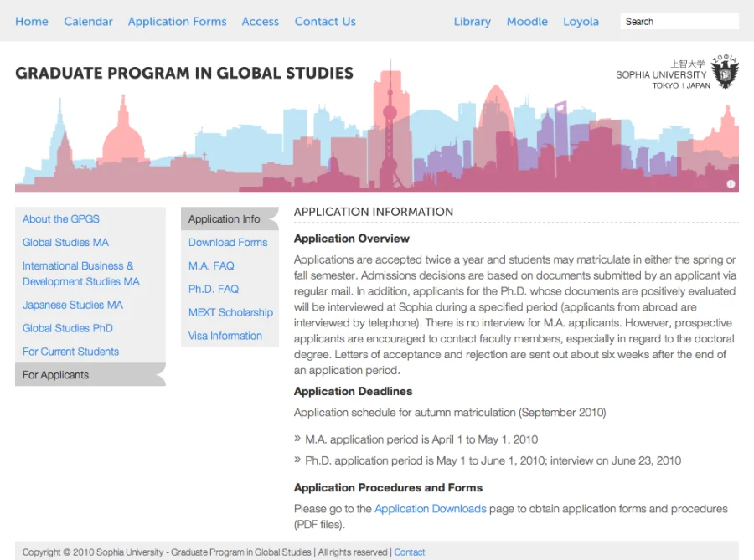The height and width of the screenshot is (560, 754).
Task: Open the Loyola link
Action: 581,22
